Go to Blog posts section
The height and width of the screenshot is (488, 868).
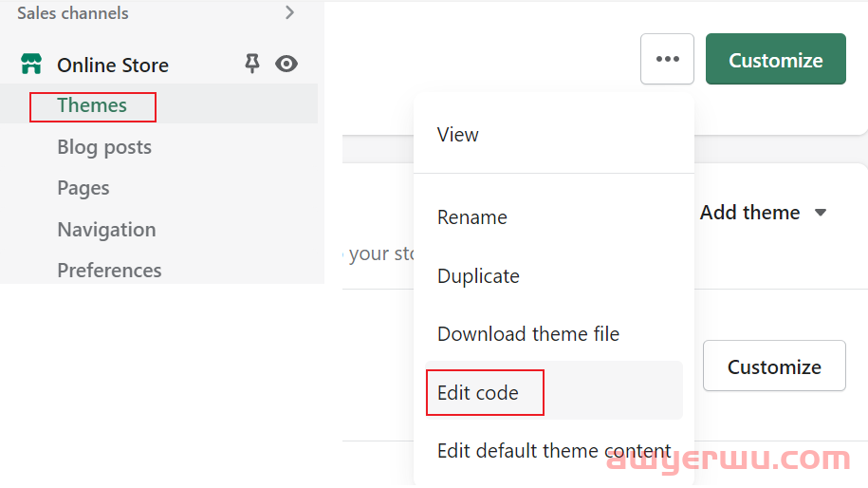coord(104,147)
